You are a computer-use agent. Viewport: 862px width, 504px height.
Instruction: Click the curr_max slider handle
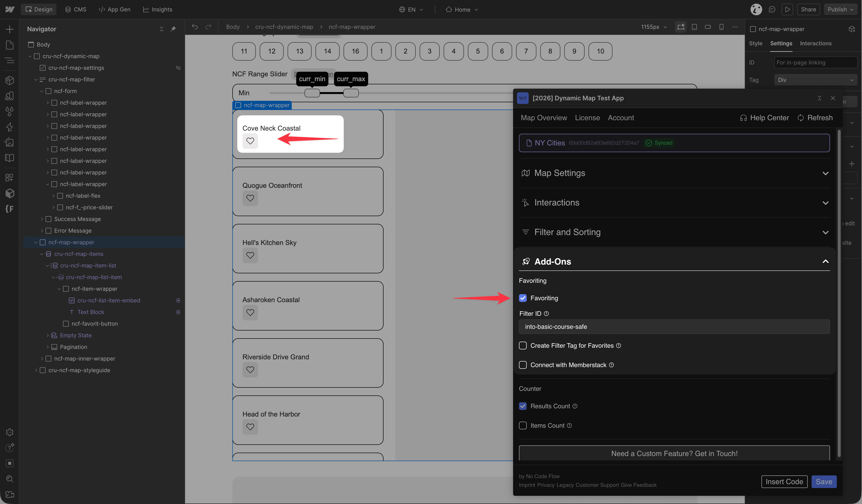(351, 93)
